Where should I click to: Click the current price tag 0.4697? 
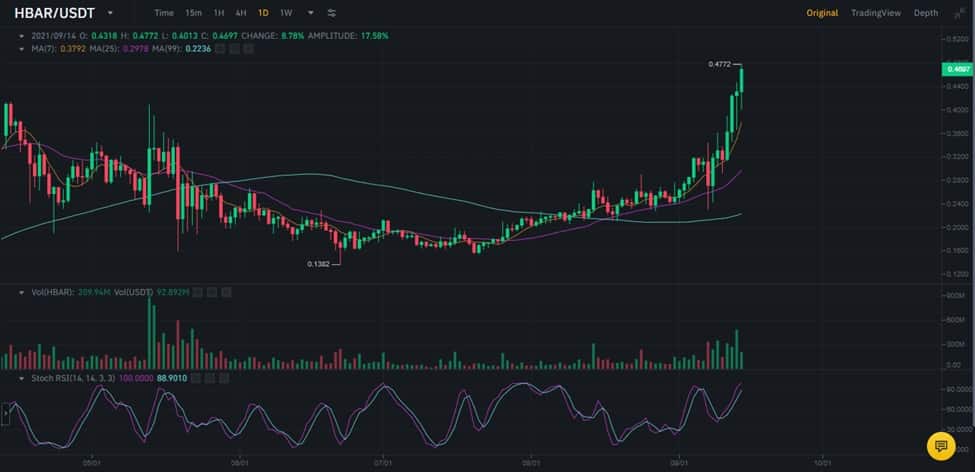click(958, 70)
